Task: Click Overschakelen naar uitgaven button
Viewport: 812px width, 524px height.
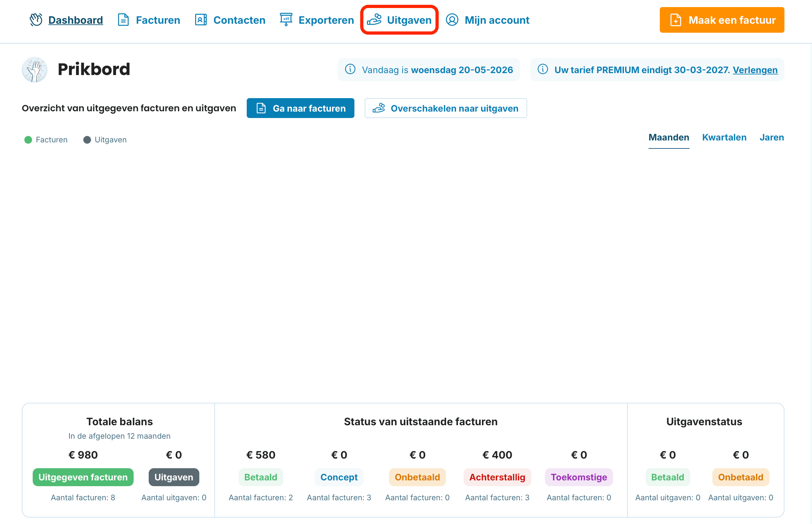Action: click(x=446, y=108)
